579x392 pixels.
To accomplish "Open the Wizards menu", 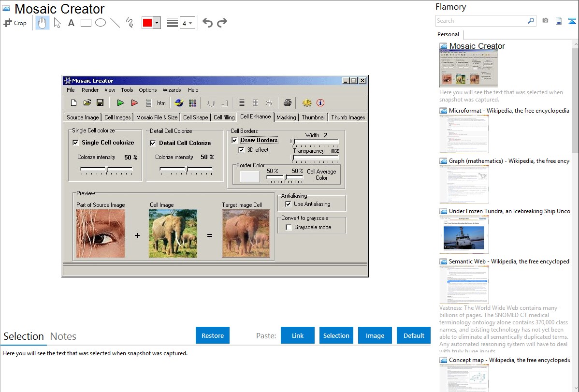I will pyautogui.click(x=172, y=90).
